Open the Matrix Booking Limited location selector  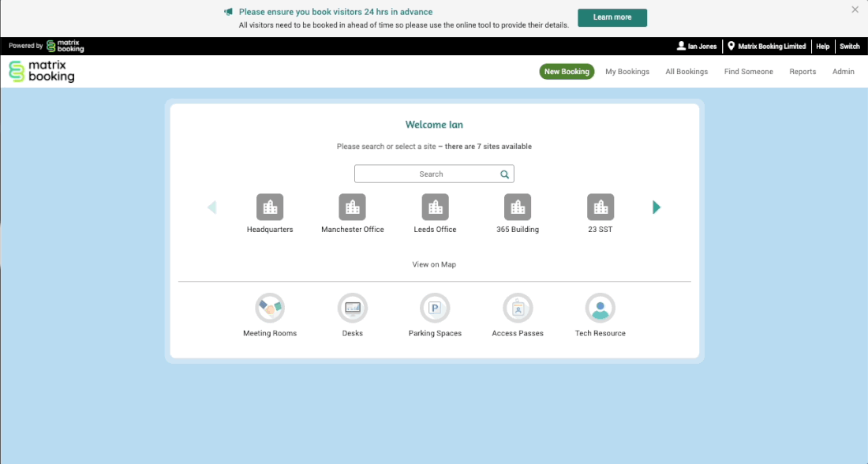[766, 47]
